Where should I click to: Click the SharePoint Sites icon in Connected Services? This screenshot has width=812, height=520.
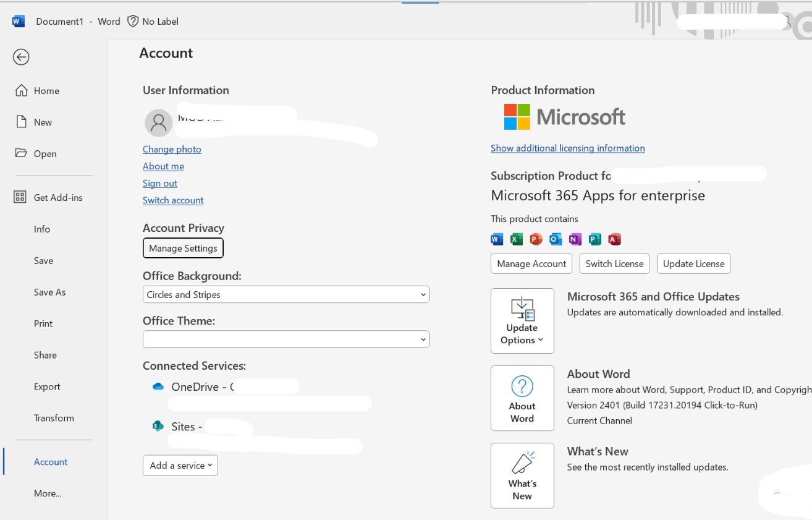click(x=158, y=426)
